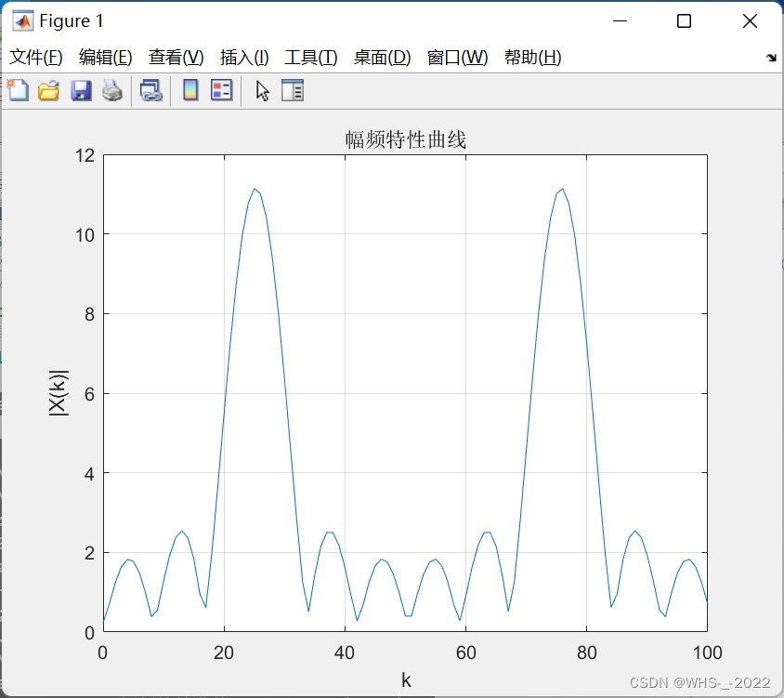Click the MATLAB logo in title bar
784x698 pixels.
pyautogui.click(x=23, y=21)
